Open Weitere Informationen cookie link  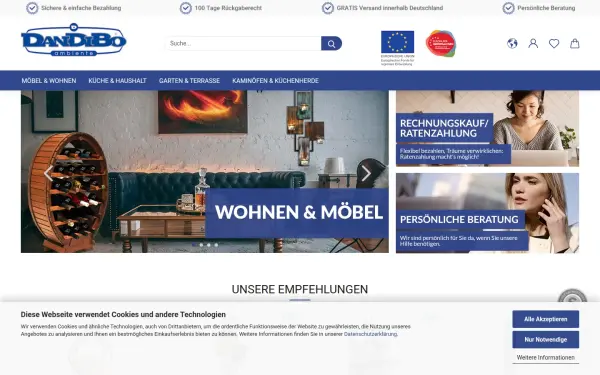[x=546, y=357]
